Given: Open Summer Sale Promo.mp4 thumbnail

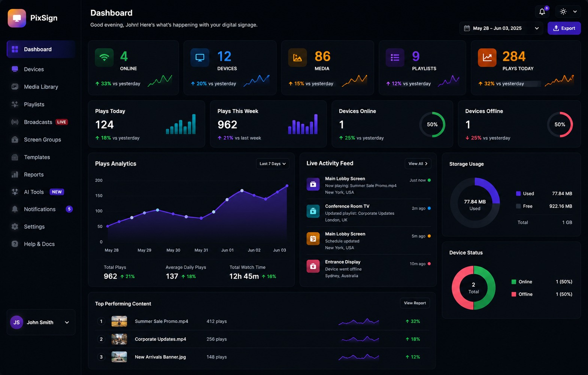Looking at the screenshot, I should pos(119,321).
